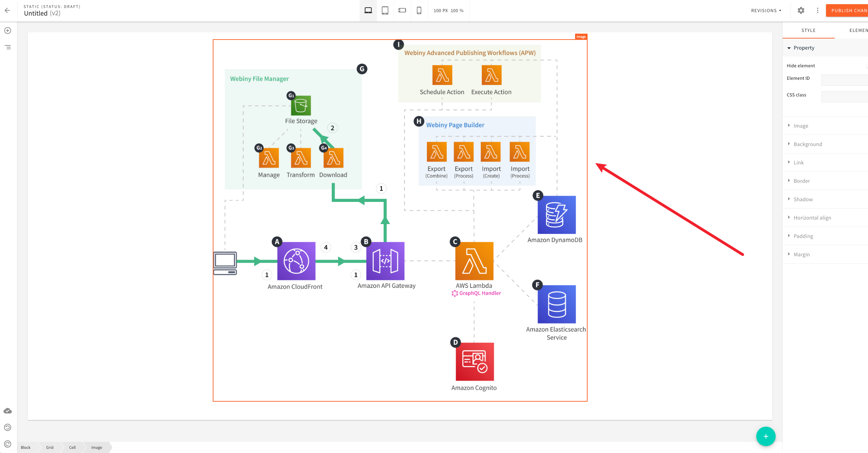Toggle the Hide element option
The width and height of the screenshot is (868, 453).
tap(866, 66)
